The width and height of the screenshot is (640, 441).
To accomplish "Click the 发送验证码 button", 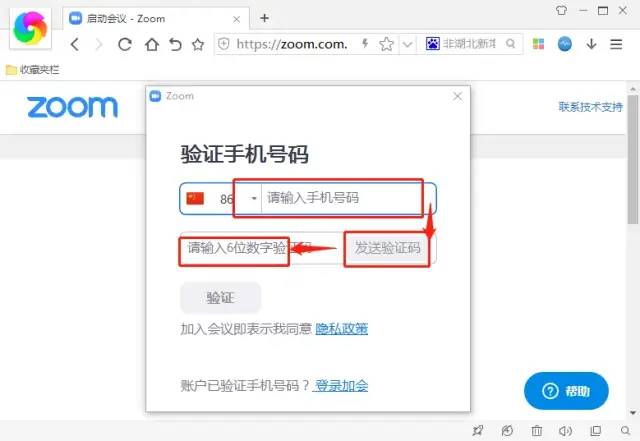I will tap(388, 248).
